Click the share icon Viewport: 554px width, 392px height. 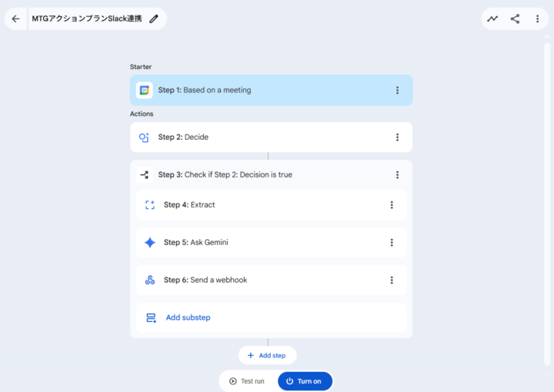[515, 18]
